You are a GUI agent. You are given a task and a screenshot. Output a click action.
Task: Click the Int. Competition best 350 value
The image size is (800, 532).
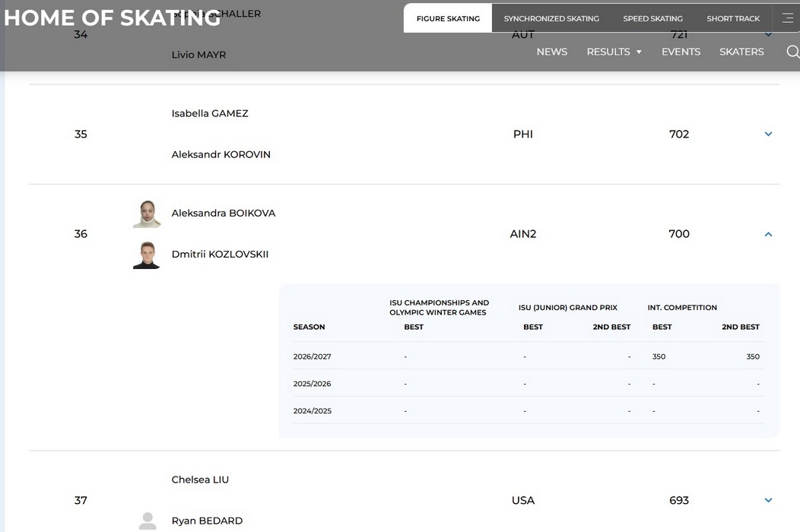tap(659, 356)
